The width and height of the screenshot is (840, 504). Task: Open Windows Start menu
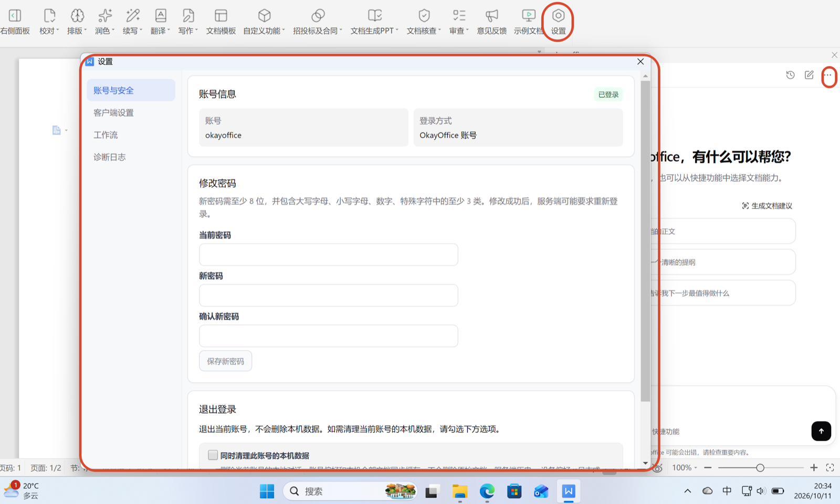pos(267,491)
